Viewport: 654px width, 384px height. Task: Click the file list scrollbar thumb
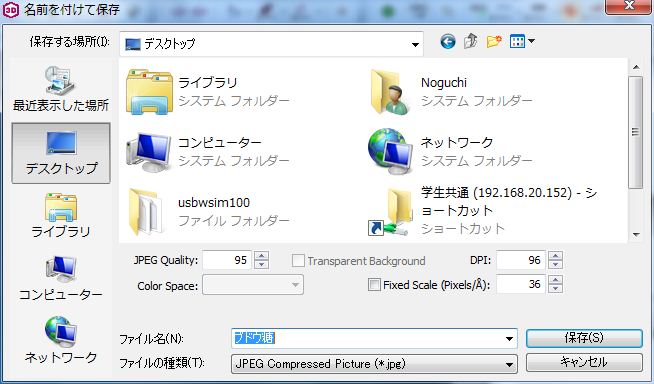636,132
